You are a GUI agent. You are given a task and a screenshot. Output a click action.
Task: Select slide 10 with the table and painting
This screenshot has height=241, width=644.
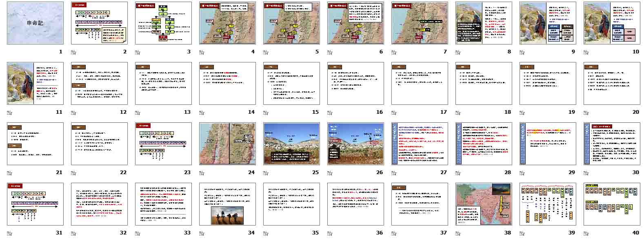click(612, 23)
